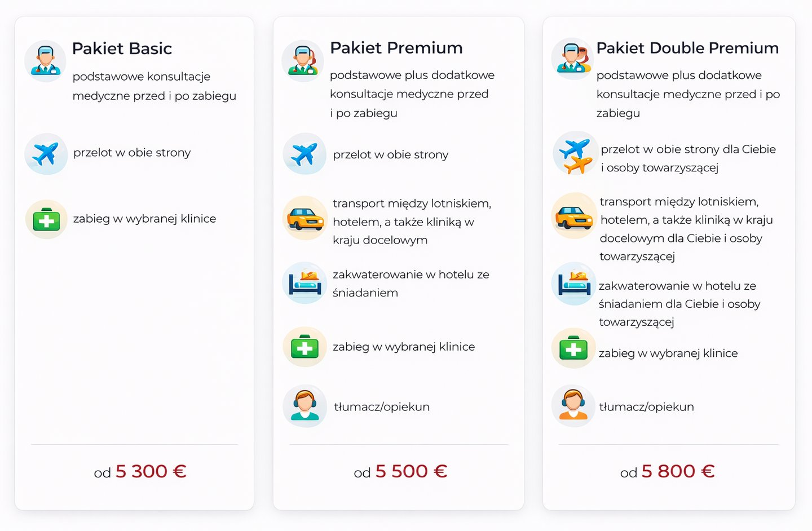The height and width of the screenshot is (531, 812).
Task: Click the double airplanes icon in Double Premium
Action: (x=575, y=153)
